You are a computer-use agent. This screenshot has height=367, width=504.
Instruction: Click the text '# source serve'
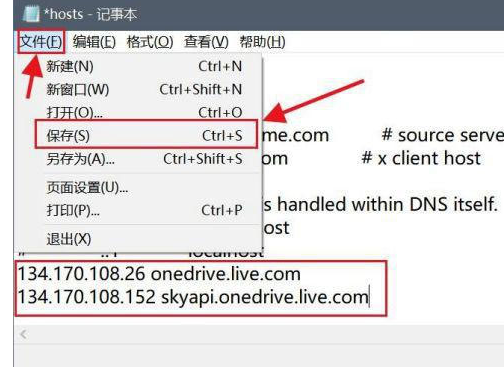tap(443, 135)
